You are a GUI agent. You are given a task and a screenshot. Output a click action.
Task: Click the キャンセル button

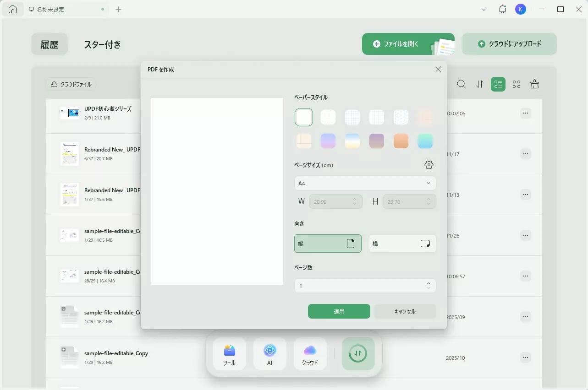pyautogui.click(x=405, y=311)
